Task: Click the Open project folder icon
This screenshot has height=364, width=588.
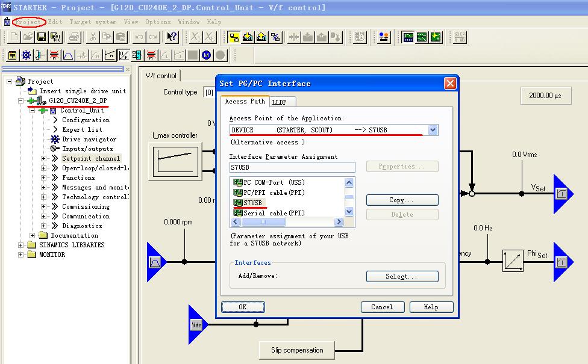Action: pyautogui.click(x=28, y=37)
